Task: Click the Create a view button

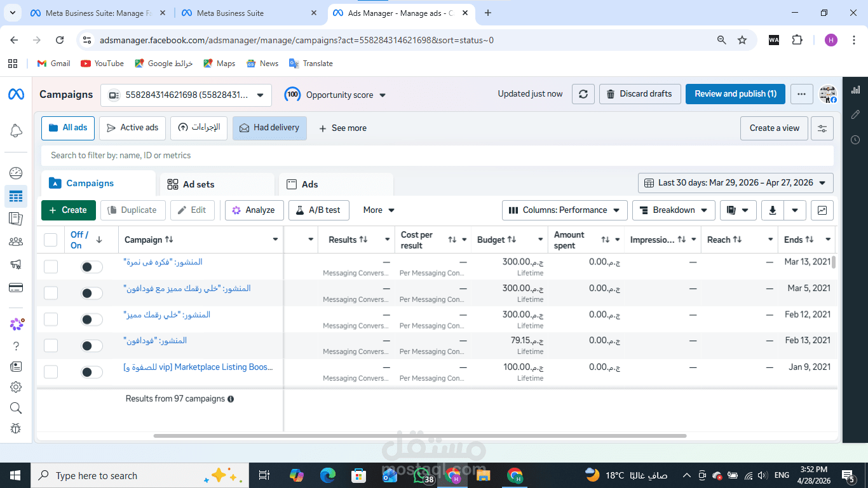Action: (775, 128)
